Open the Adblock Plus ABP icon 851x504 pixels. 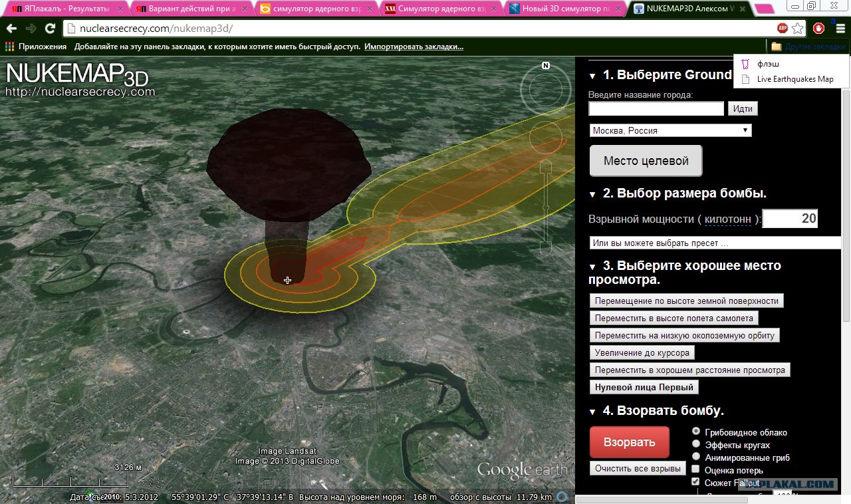783,29
